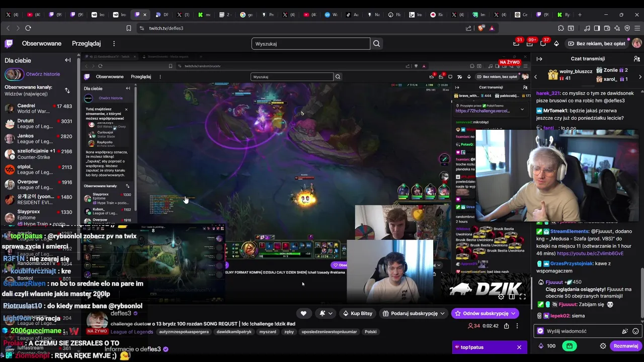Click the zęby tag
This screenshot has height=362, width=644.
pos(289,332)
